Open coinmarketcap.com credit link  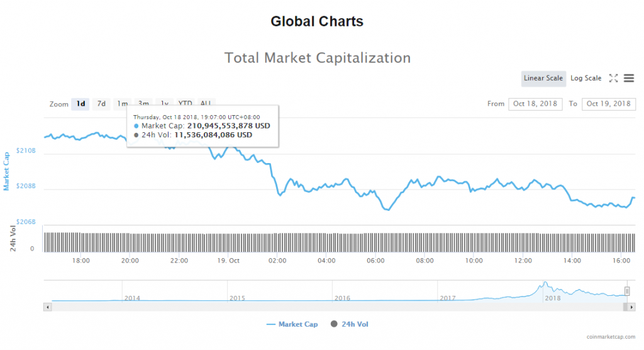[x=609, y=337]
